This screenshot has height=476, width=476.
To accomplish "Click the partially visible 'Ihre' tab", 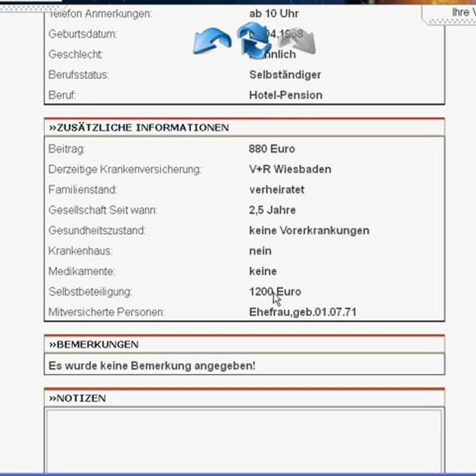I will (450, 14).
